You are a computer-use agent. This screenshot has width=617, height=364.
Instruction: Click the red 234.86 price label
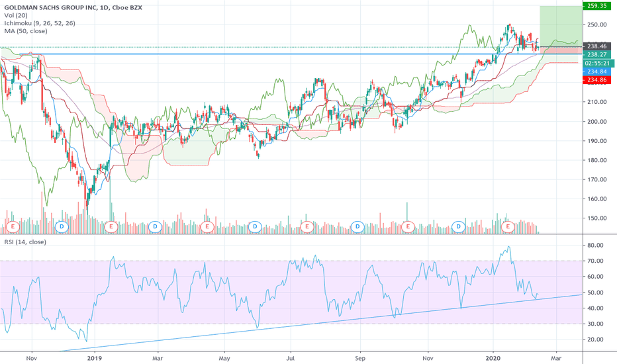click(596, 80)
